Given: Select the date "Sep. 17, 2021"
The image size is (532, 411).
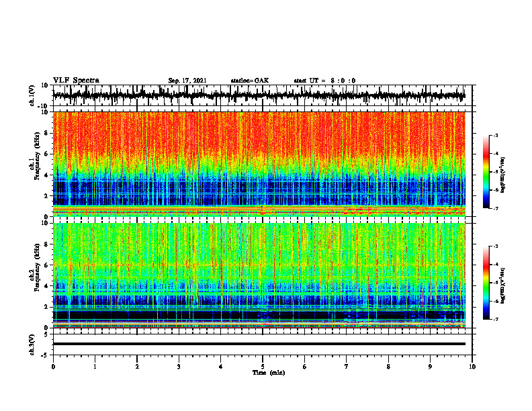Looking at the screenshot, I should tap(187, 81).
